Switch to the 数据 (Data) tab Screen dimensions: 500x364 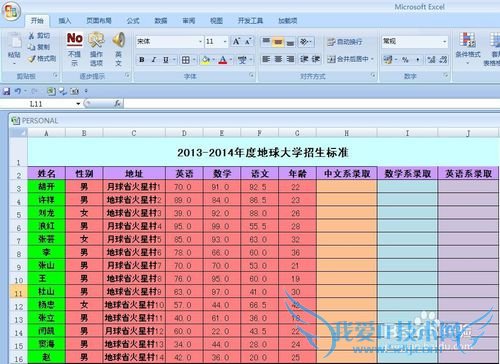click(x=161, y=21)
